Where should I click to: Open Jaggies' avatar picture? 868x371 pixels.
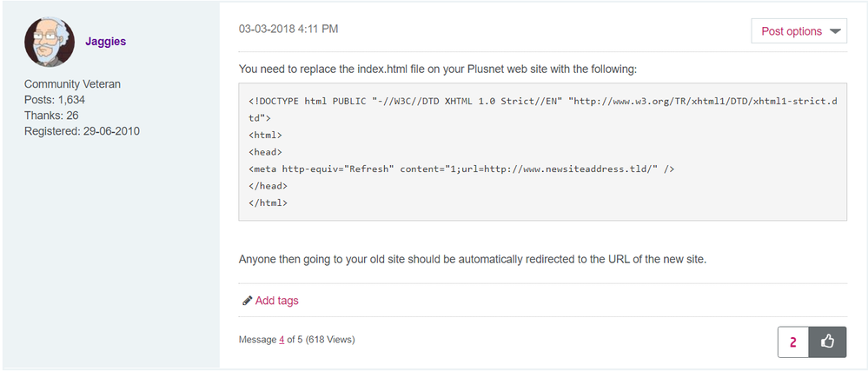(x=49, y=43)
